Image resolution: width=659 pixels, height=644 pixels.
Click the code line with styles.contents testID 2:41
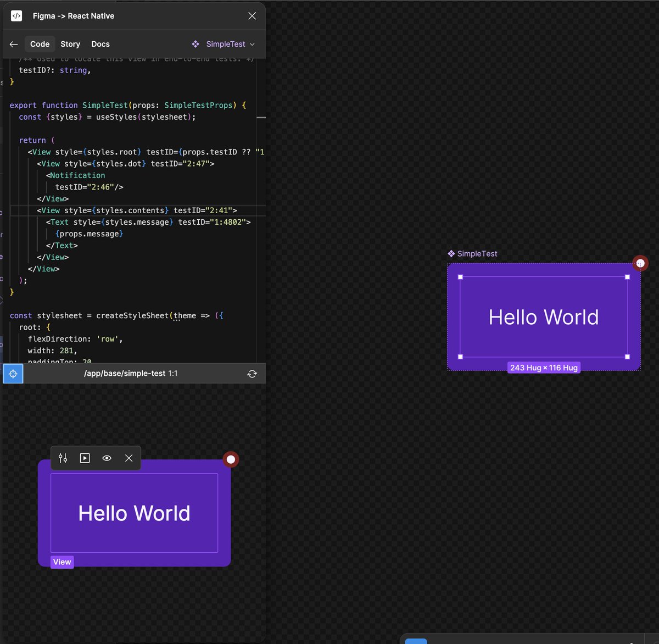coord(137,210)
